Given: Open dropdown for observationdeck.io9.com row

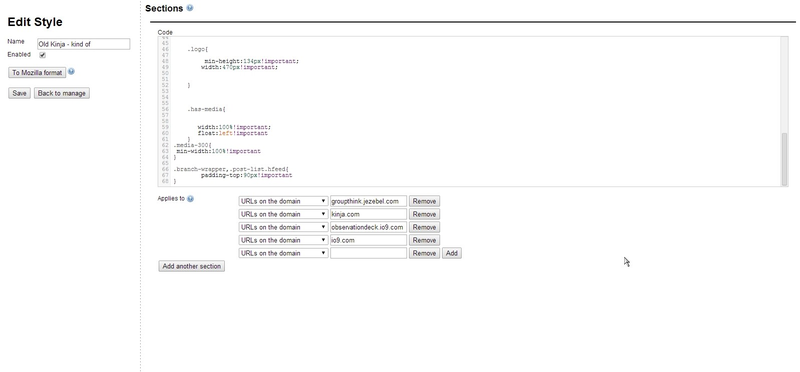Looking at the screenshot, I should pos(283,227).
